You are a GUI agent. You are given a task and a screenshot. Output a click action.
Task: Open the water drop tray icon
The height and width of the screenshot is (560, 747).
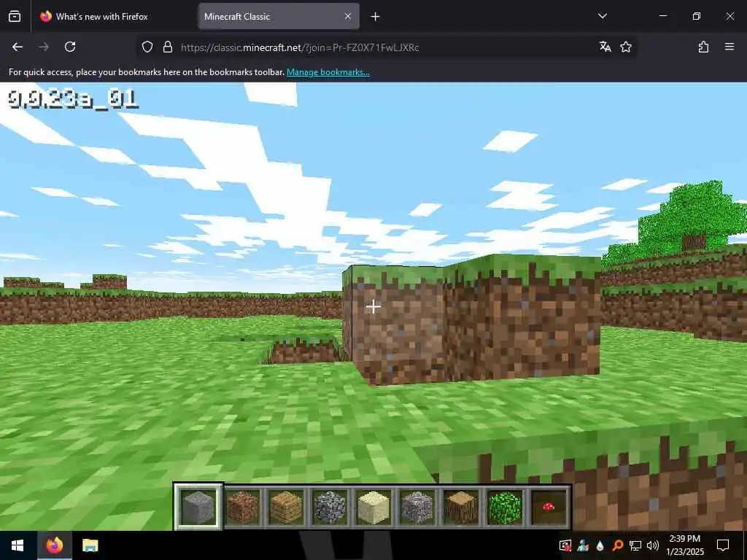click(x=600, y=545)
